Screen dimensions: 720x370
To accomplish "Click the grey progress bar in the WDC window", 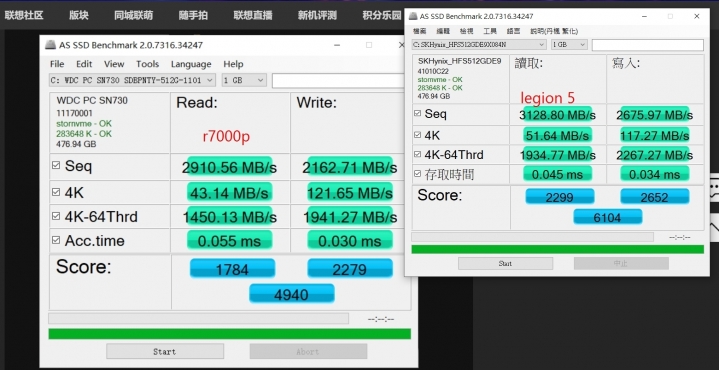I will coord(198,318).
